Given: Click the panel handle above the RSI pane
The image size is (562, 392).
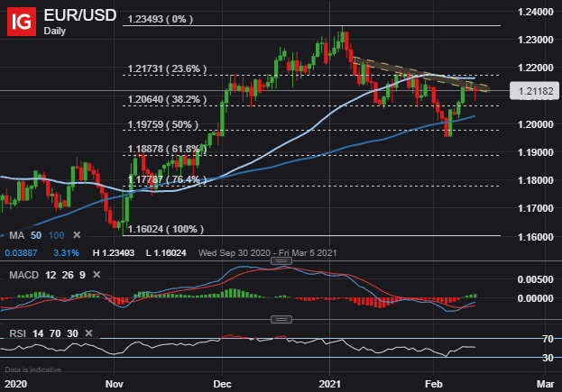Looking at the screenshot, I should pos(281,319).
